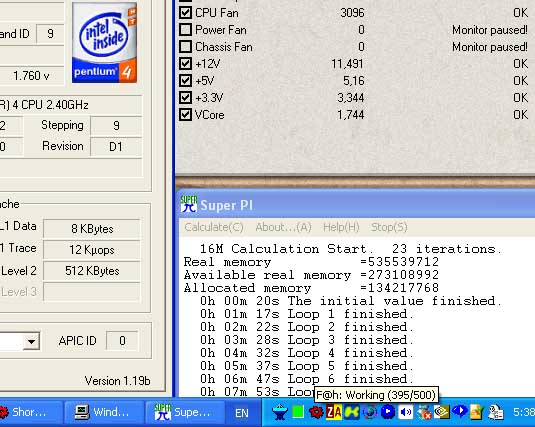This screenshot has width=535, height=427.
Task: Click the 'Loop 6 finished' line
Action: (307, 379)
